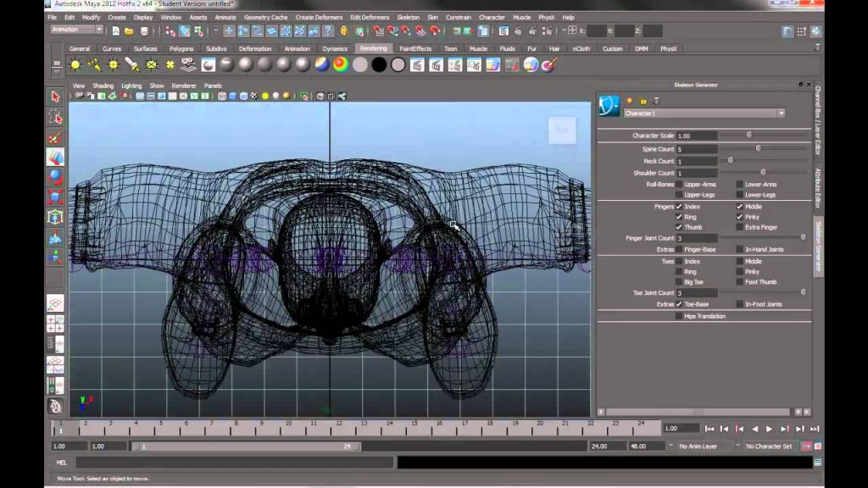The height and width of the screenshot is (488, 868).
Task: Click the blue-yellow checker sphere shelf icon
Action: click(322, 64)
